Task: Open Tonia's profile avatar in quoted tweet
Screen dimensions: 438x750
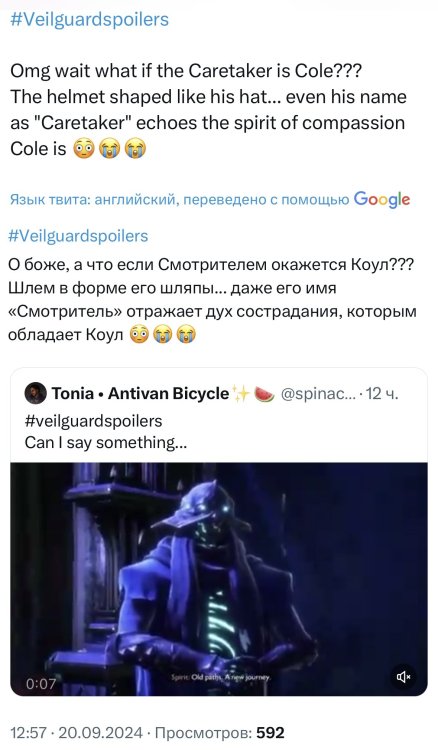Action: click(x=35, y=394)
